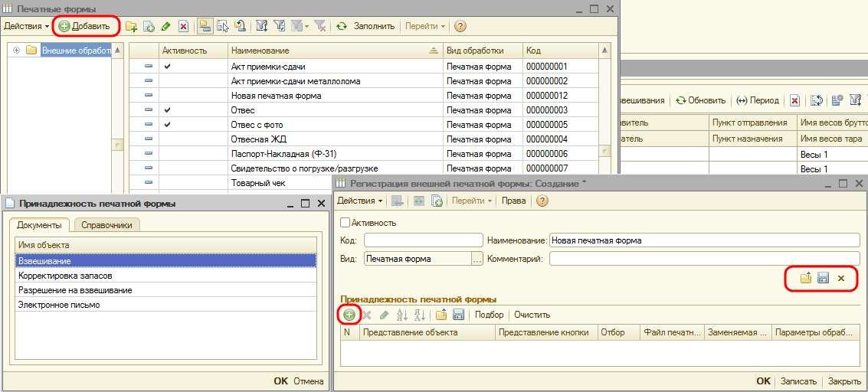Click the save floppy icon near Комментарий

click(823, 278)
